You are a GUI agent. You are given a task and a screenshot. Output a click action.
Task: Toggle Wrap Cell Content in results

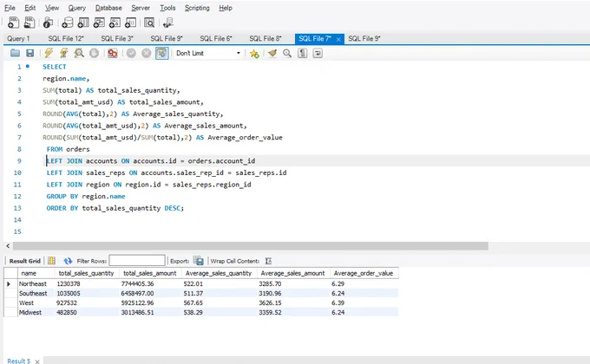[268, 261]
